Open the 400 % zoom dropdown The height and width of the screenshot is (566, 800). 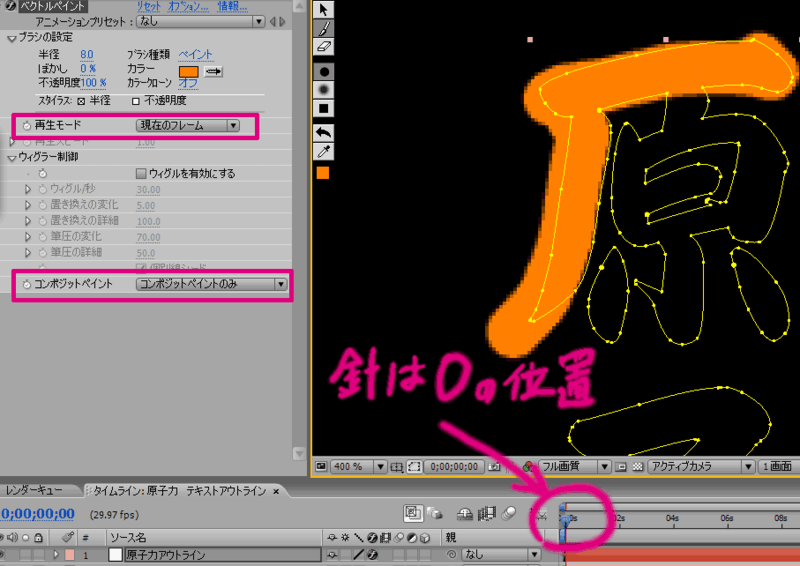tap(359, 466)
